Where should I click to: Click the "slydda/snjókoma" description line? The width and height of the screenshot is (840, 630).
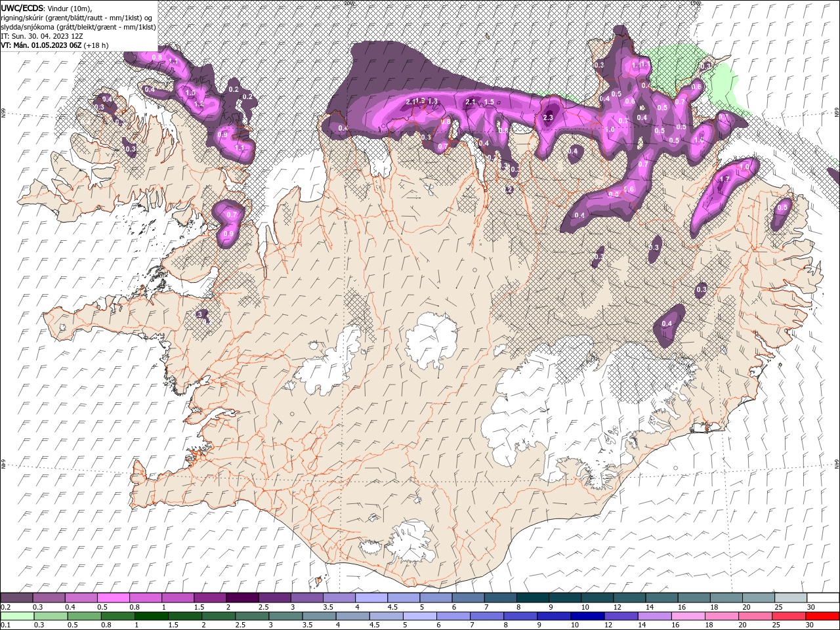78,27
